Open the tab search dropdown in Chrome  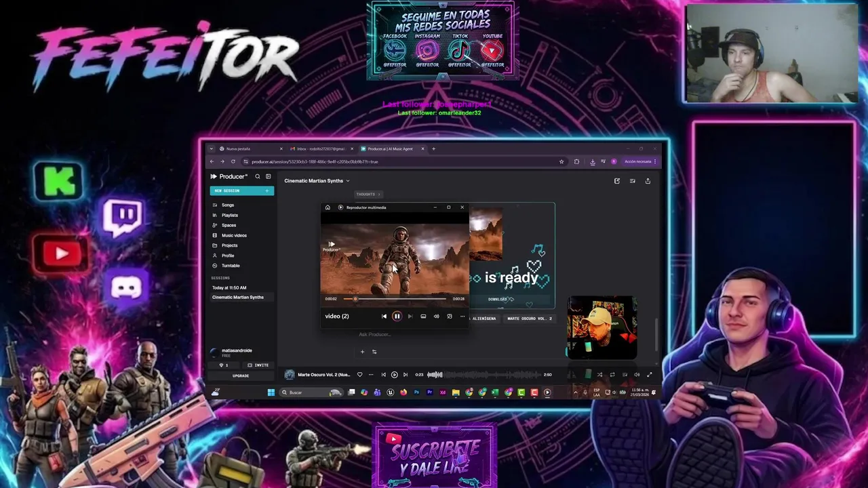pyautogui.click(x=212, y=148)
